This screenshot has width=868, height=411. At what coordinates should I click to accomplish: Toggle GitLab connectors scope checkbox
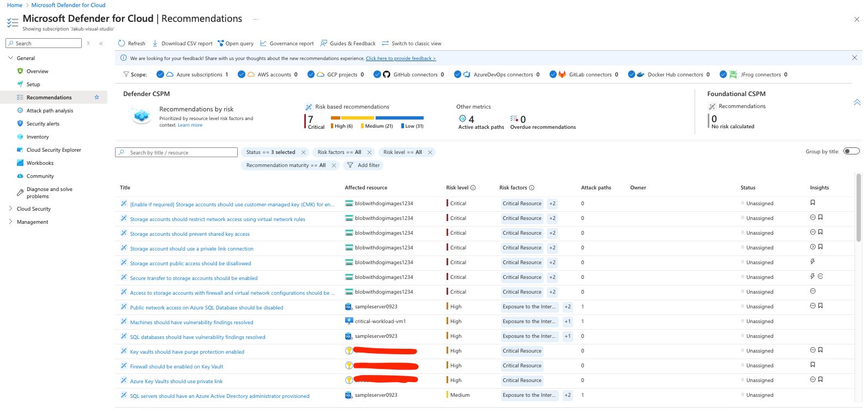click(553, 74)
